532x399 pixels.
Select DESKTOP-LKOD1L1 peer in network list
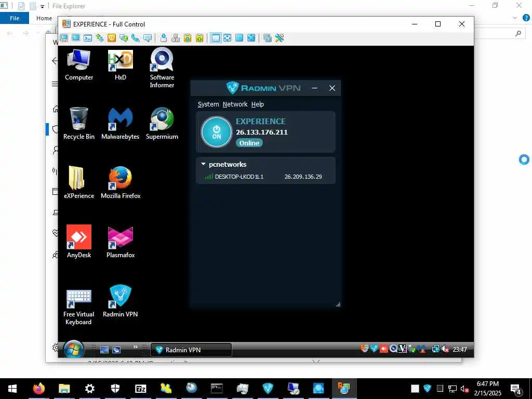pyautogui.click(x=239, y=177)
